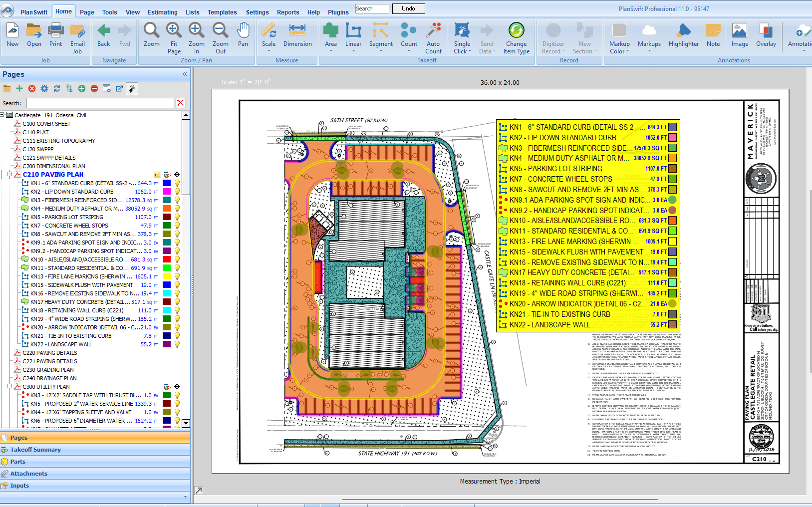Screen dimensions: 812x507
Task: Click the Auto Count tool
Action: pos(433,31)
